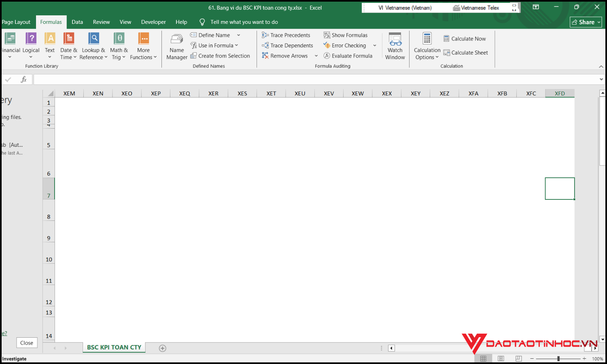
Task: Click Calculate Now
Action: (x=464, y=38)
